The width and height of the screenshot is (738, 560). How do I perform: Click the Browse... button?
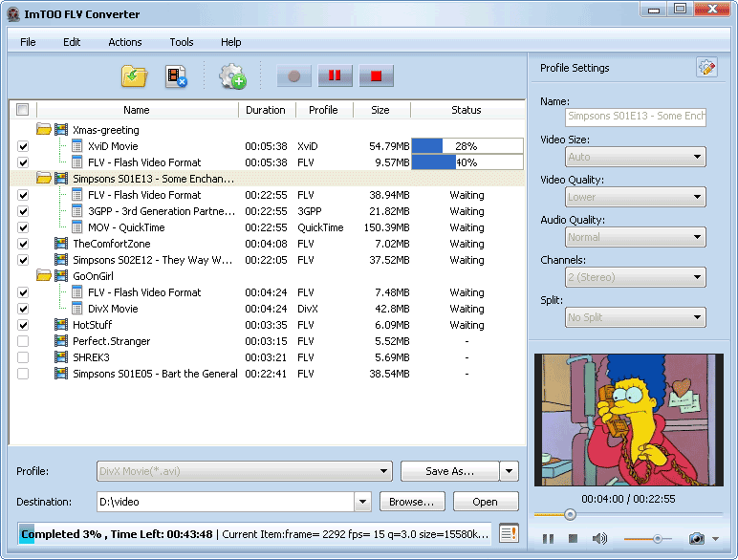point(413,502)
